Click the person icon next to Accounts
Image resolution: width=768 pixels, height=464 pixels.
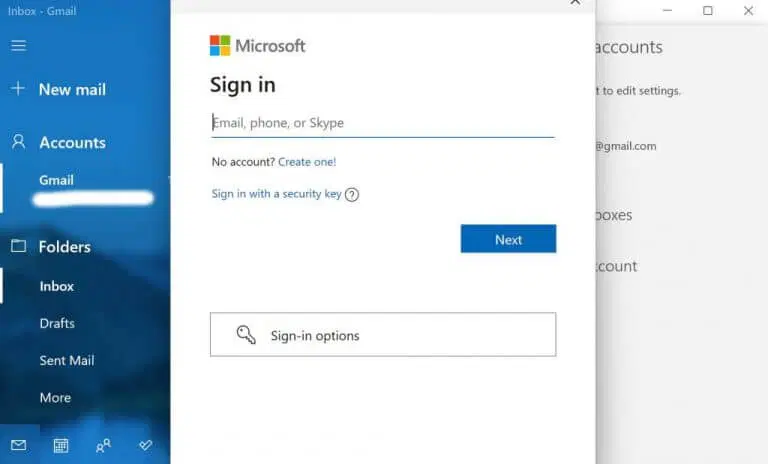tap(18, 142)
